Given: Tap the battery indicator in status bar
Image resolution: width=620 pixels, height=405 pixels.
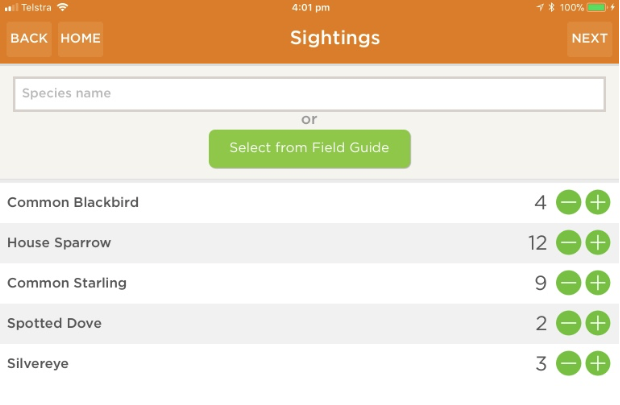Looking at the screenshot, I should 597,7.
